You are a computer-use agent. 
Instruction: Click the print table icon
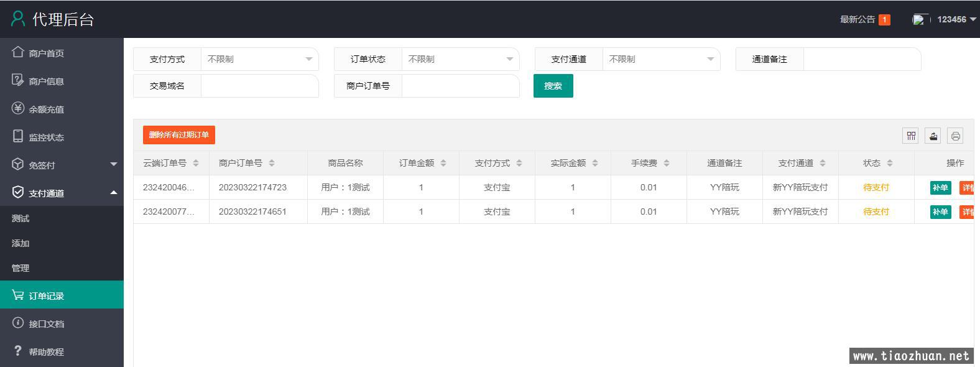955,136
